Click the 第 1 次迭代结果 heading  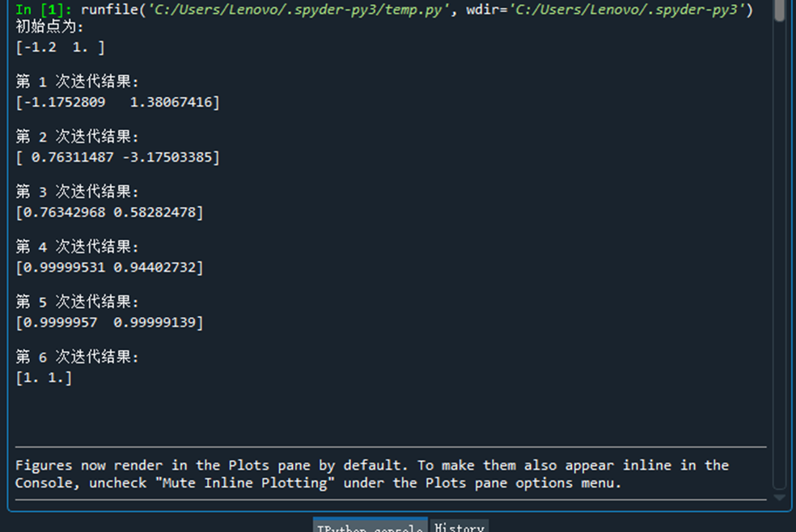click(x=77, y=81)
